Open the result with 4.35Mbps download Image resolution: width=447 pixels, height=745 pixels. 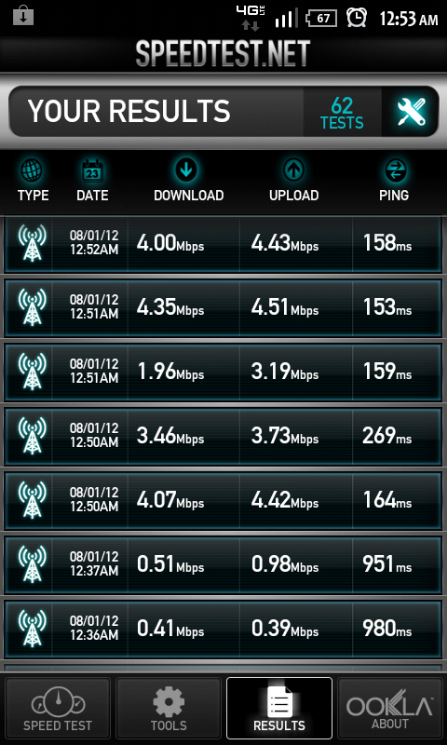pyautogui.click(x=223, y=308)
